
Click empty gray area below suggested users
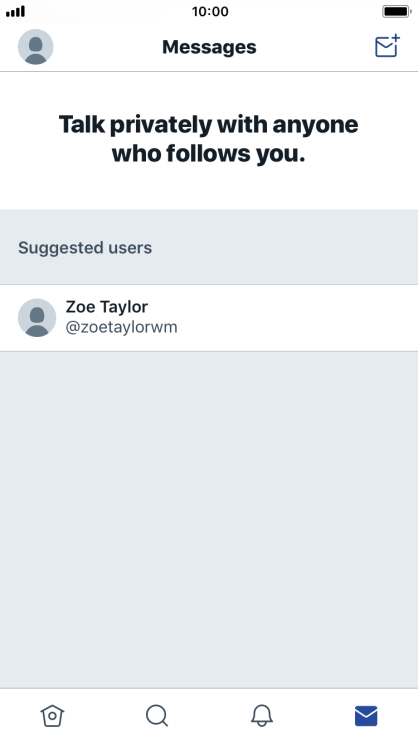pyautogui.click(x=209, y=520)
